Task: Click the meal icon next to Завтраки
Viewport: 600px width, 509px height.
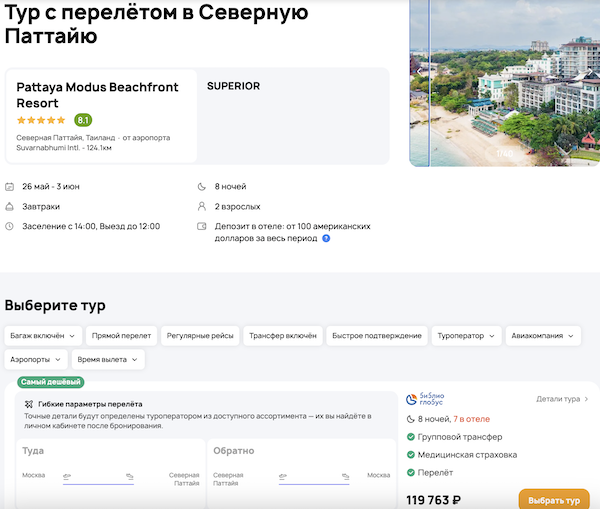Action: tap(10, 207)
